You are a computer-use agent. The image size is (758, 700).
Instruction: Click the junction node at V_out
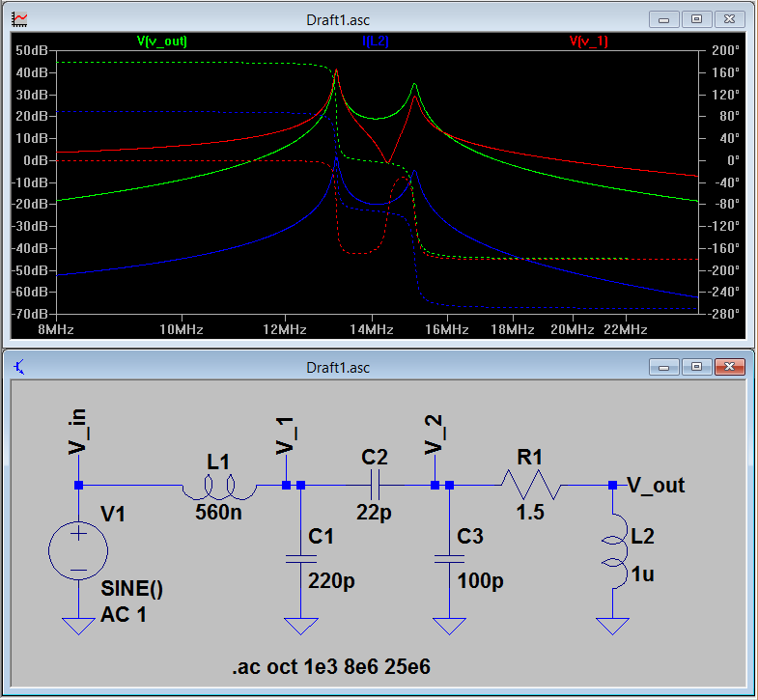point(612,485)
